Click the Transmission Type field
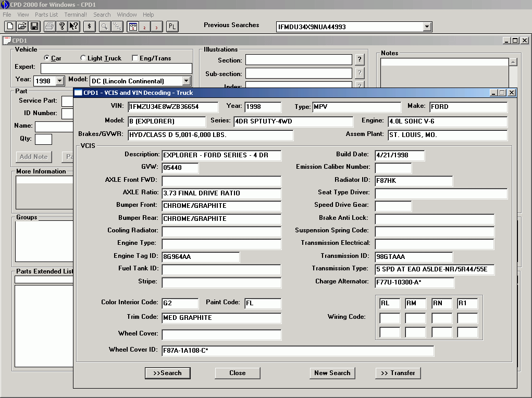The height and width of the screenshot is (398, 532). 435,269
